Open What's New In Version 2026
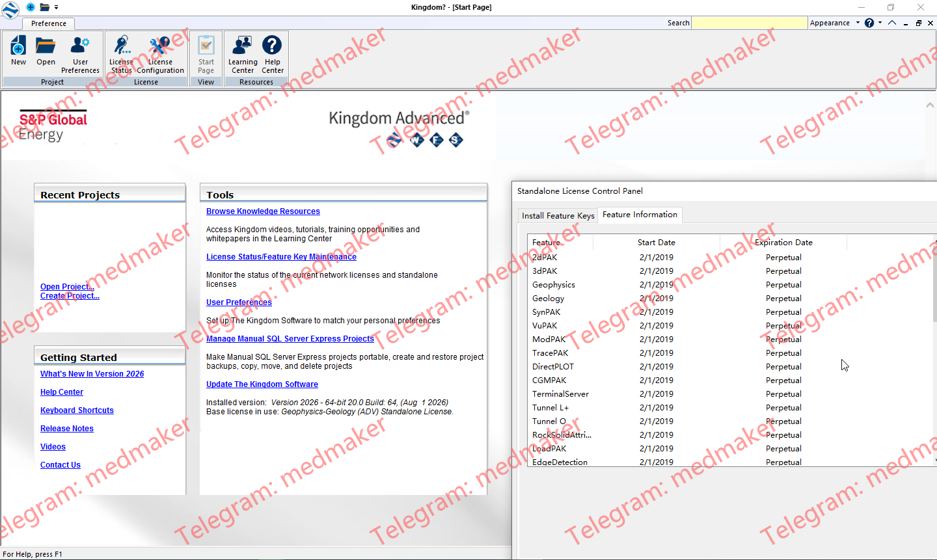The width and height of the screenshot is (937, 560). (92, 374)
